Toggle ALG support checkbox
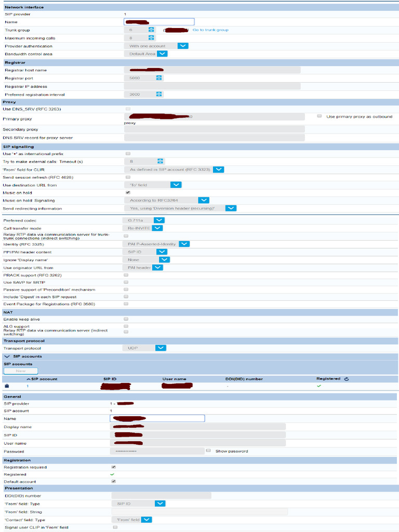The height and width of the screenshot is (532, 399). pyautogui.click(x=126, y=326)
